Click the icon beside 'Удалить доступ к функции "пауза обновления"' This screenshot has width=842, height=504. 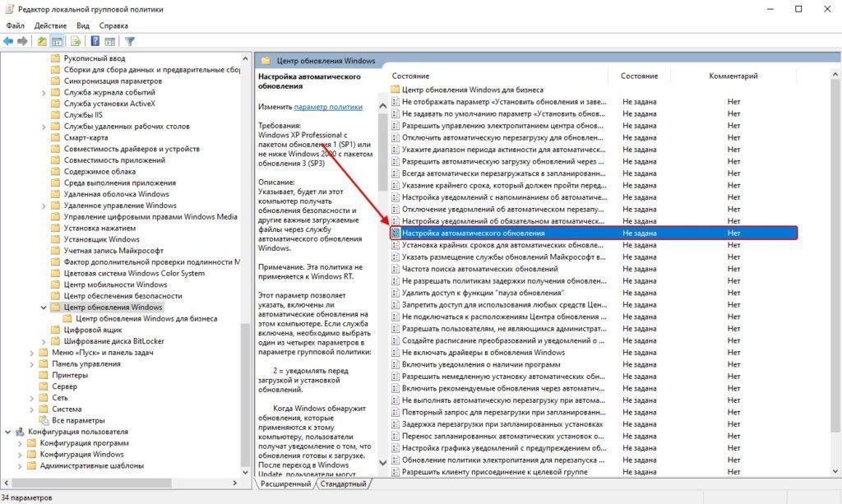396,293
